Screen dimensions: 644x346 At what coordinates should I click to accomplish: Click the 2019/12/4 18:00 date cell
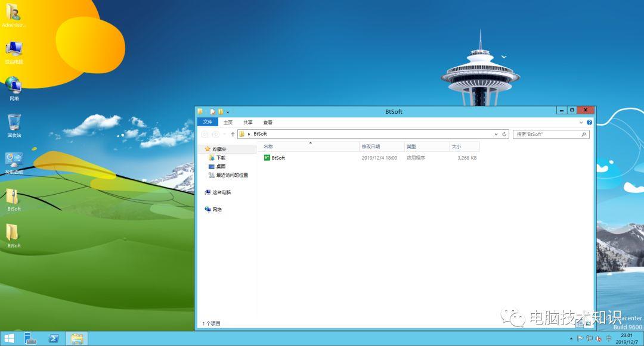[379, 158]
